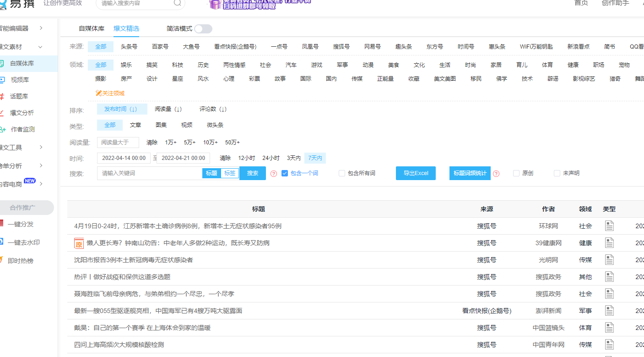Image resolution: width=644 pixels, height=357 pixels.
Task: Open 话题库 hashtag icon
Action: pos(2,96)
